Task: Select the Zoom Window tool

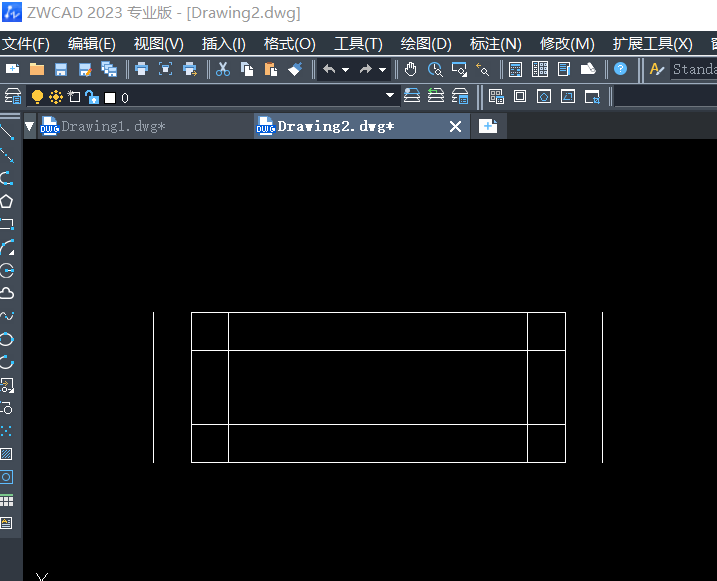Action: 459,69
